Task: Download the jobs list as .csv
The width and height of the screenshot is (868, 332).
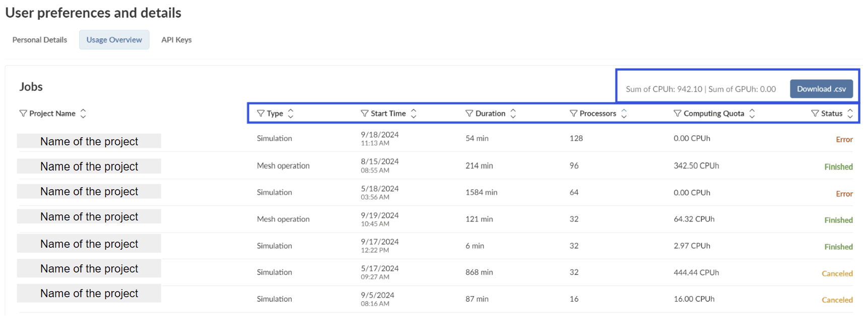Action: point(821,89)
